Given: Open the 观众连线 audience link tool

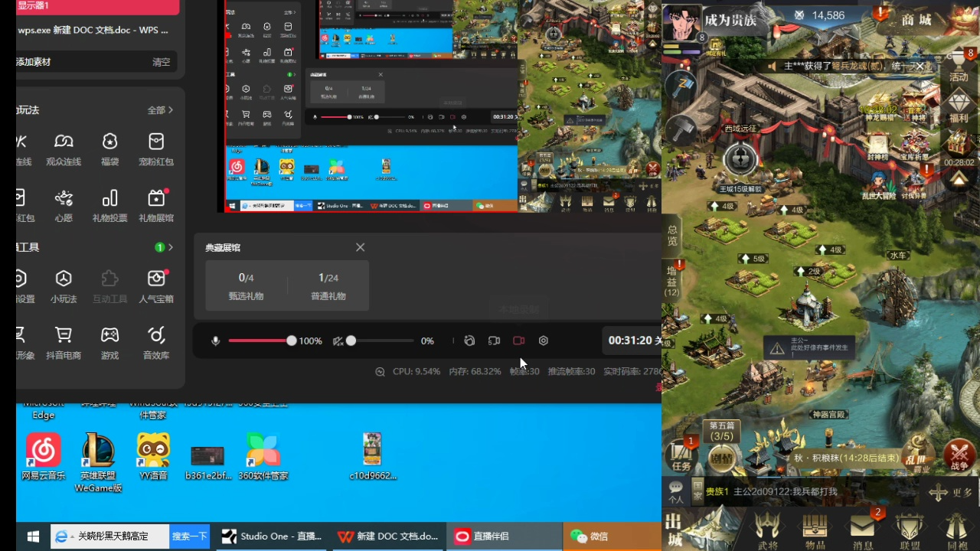Looking at the screenshot, I should pyautogui.click(x=64, y=149).
